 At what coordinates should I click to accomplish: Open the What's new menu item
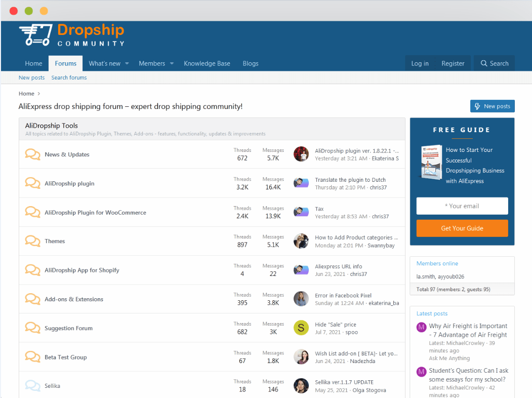(104, 63)
